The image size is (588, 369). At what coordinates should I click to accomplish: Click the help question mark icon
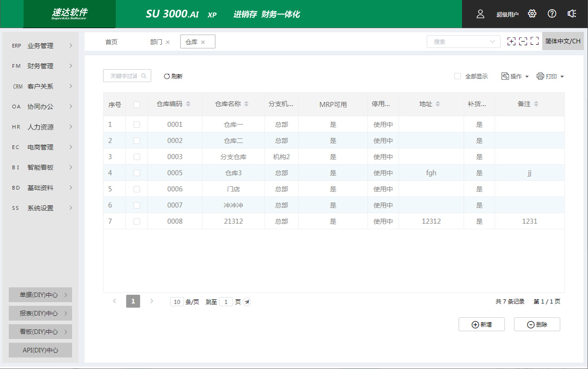(552, 14)
